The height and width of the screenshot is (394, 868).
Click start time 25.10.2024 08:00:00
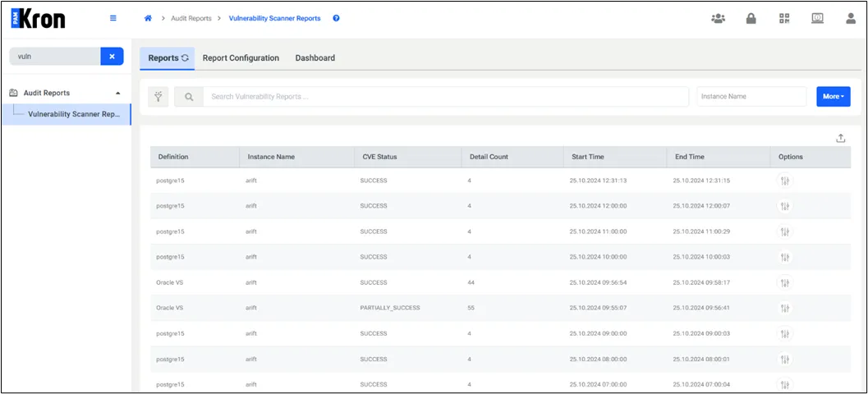tap(598, 359)
